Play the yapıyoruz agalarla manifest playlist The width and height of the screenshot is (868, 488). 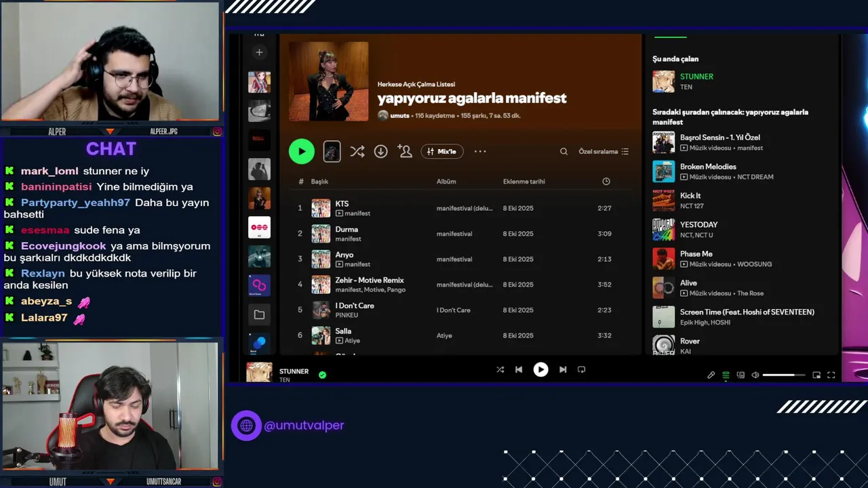click(x=302, y=151)
